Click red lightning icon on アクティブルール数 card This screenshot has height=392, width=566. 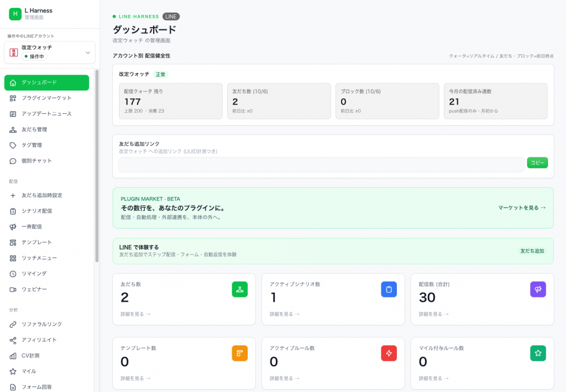point(389,353)
